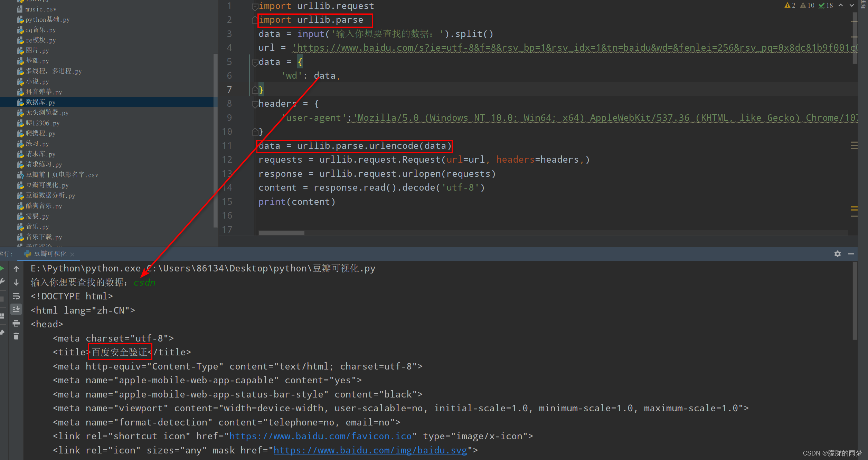Click the editor horizontal scrollbar thumb
The height and width of the screenshot is (460, 868).
282,233
